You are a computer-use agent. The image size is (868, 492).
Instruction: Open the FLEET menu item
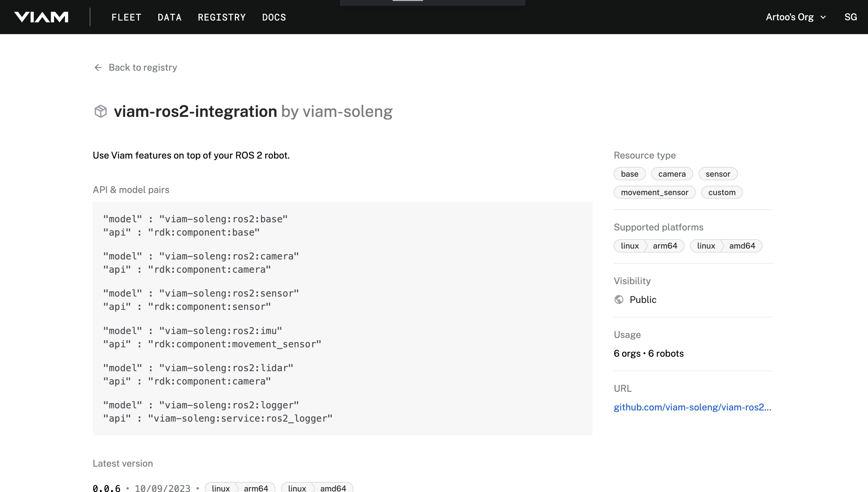pyautogui.click(x=126, y=17)
